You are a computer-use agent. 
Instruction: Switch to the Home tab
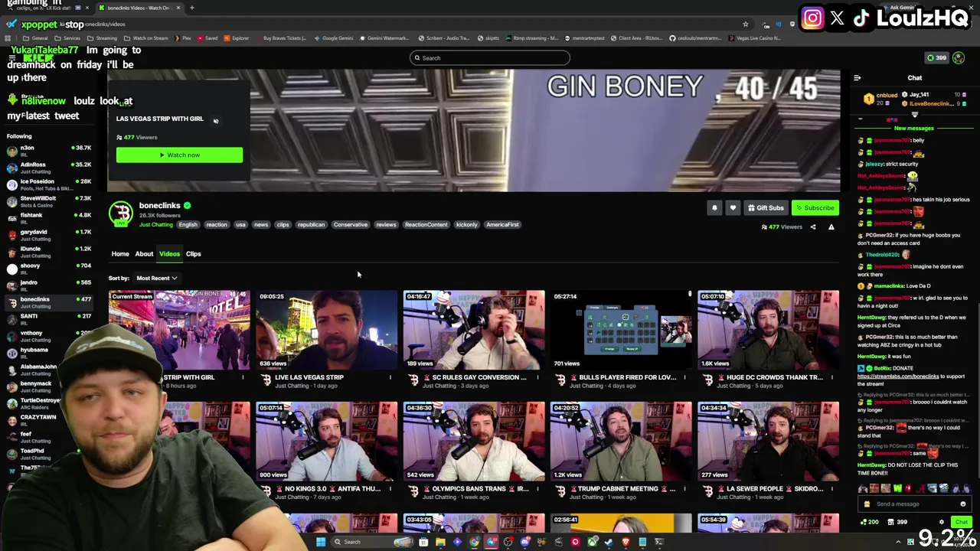[120, 254]
